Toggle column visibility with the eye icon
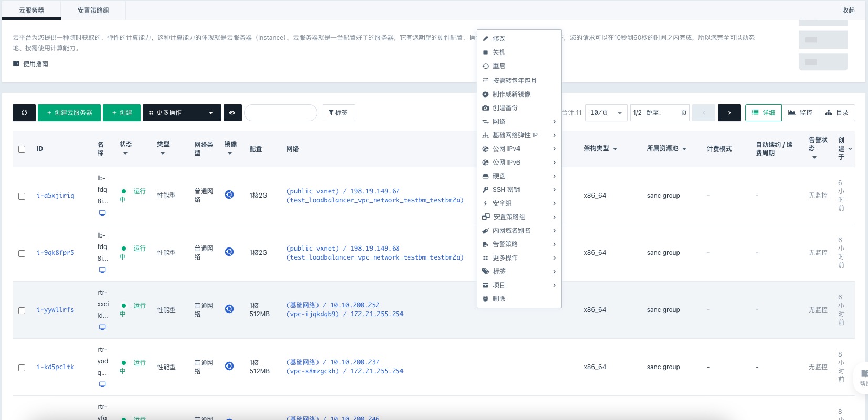Screen dimensions: 868x420 pyautogui.click(x=232, y=113)
